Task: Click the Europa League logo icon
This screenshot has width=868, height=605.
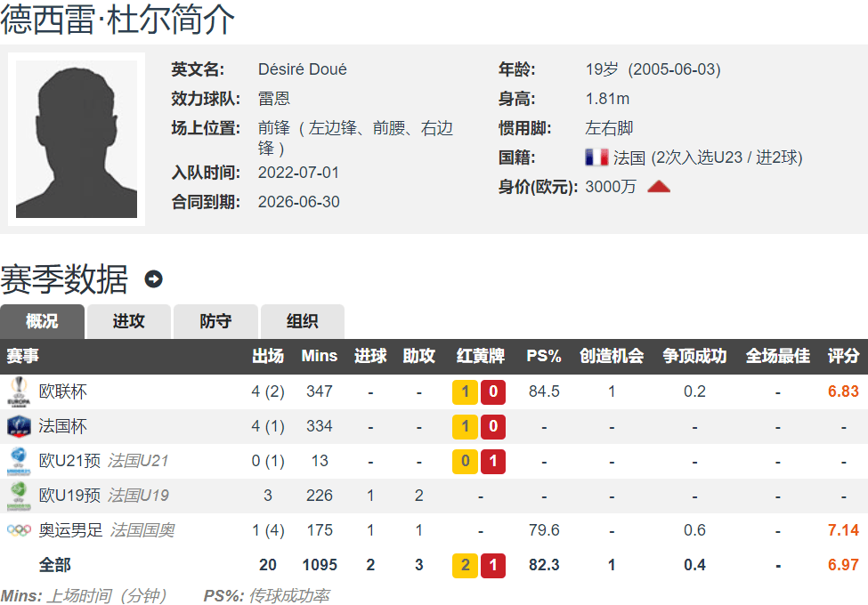Action: (x=19, y=391)
